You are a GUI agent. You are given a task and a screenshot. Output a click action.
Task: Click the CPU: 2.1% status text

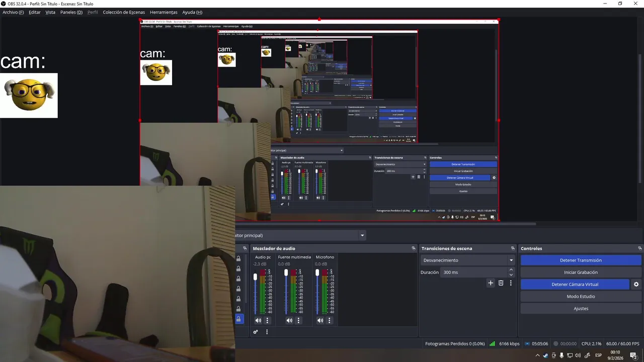click(x=591, y=344)
